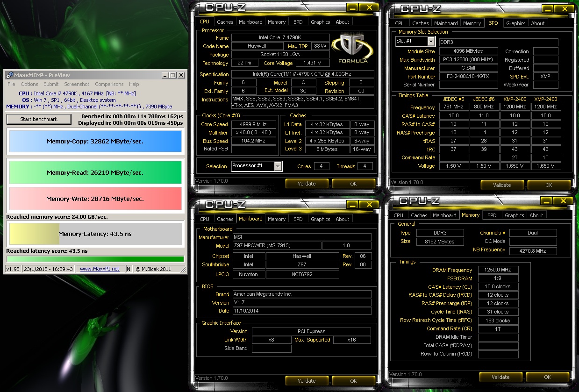Switch to About tab in the CPU window
The height and width of the screenshot is (392, 579).
(343, 22)
